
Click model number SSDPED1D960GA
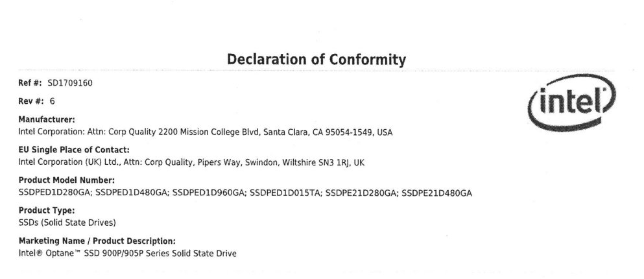click(209, 193)
